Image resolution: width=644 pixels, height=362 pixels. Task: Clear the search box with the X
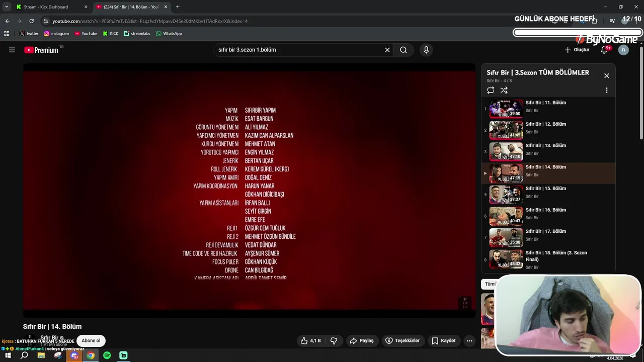(387, 50)
